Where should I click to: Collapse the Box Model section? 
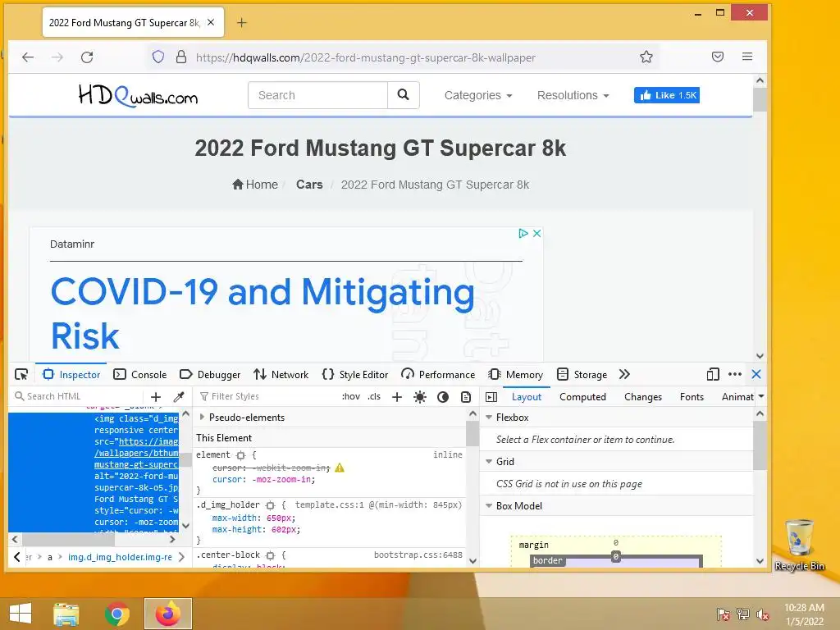[489, 505]
